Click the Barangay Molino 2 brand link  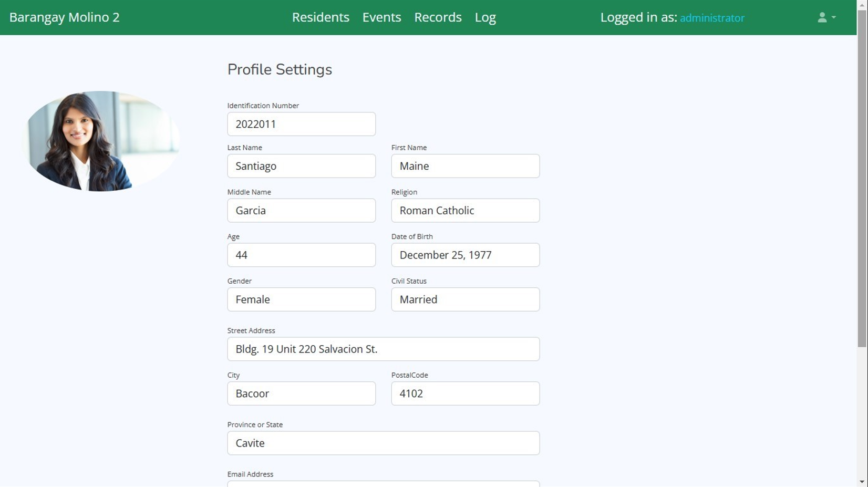pos(65,17)
